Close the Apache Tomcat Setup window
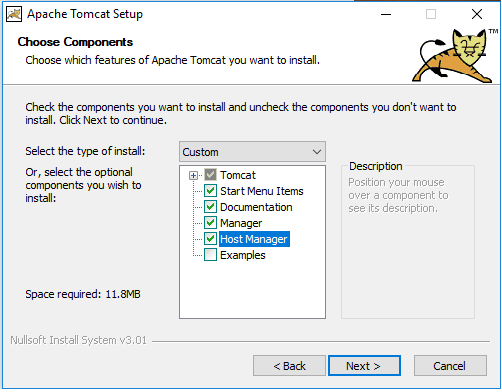The height and width of the screenshot is (392, 502). coord(477,14)
